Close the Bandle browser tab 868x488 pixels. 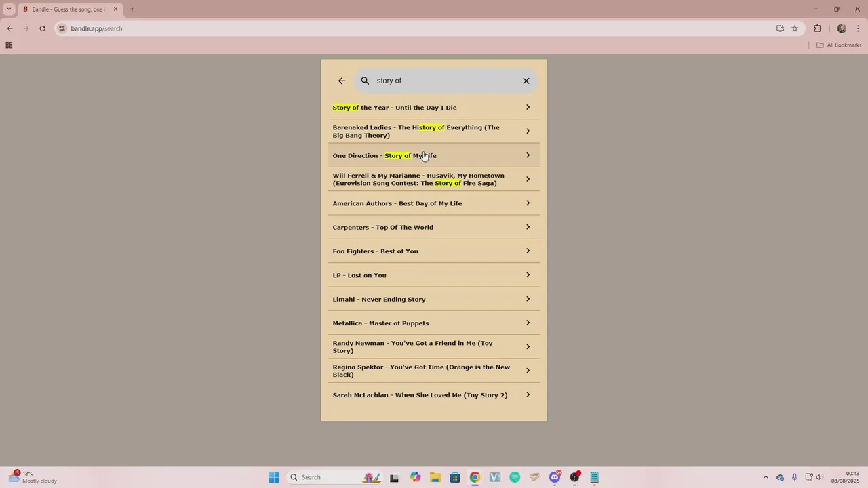coord(115,9)
